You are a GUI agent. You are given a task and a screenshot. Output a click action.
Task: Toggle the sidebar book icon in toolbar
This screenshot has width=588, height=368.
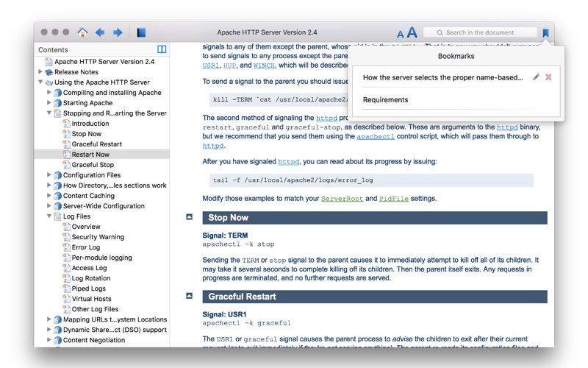[141, 32]
